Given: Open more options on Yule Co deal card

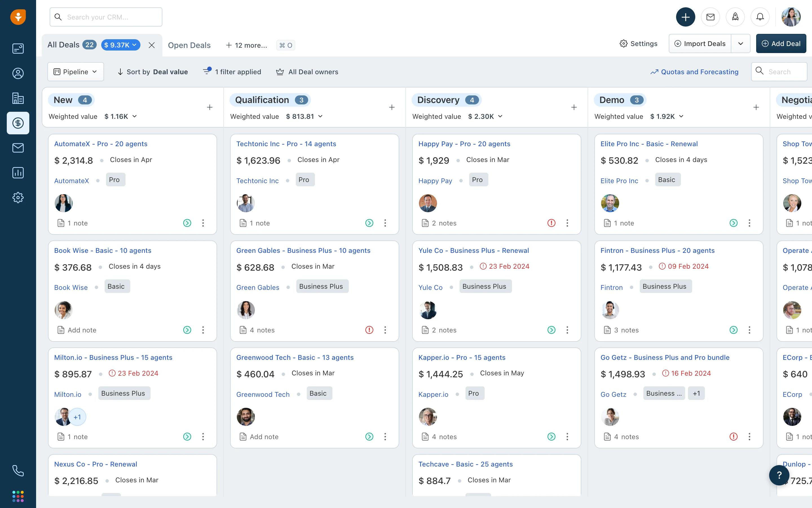Looking at the screenshot, I should tap(567, 330).
